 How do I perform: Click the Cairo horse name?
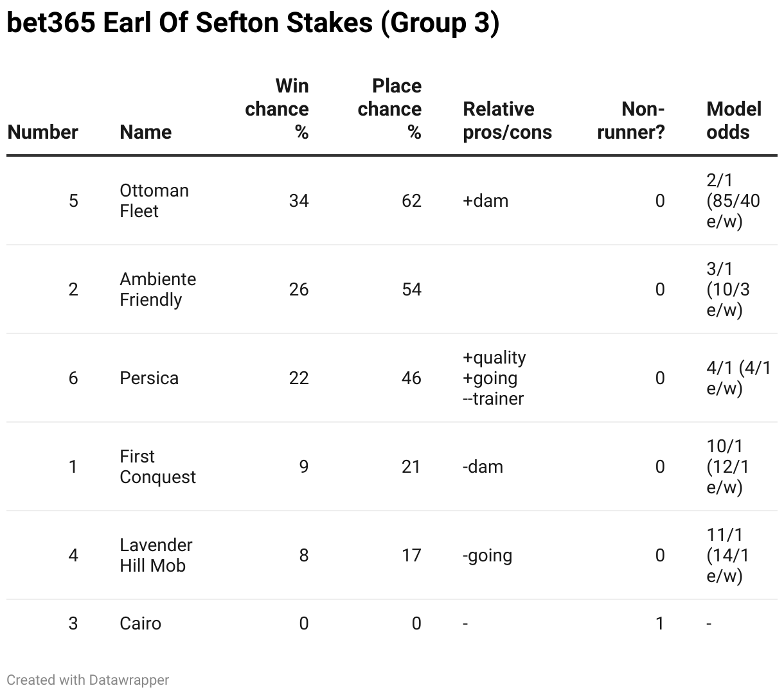pyautogui.click(x=140, y=623)
